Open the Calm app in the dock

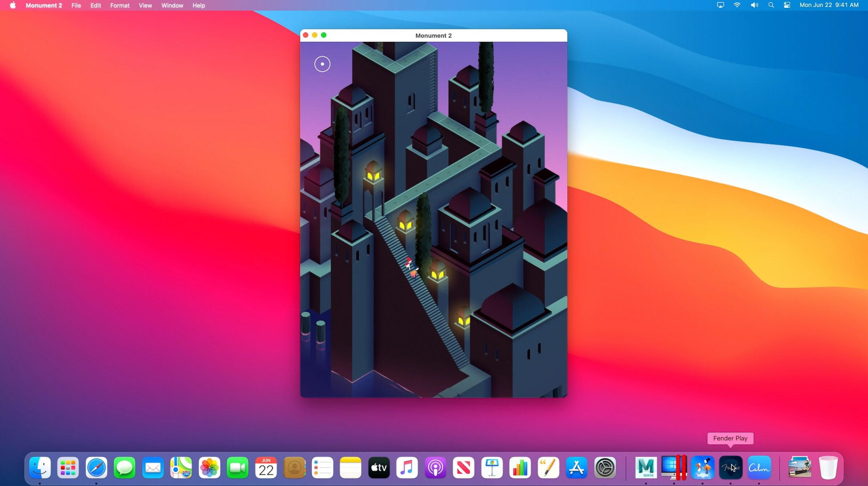tap(759, 467)
